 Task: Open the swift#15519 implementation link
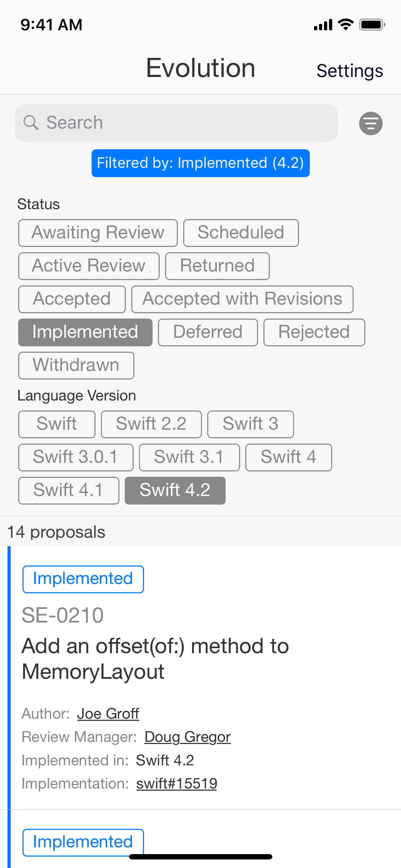pos(176,784)
